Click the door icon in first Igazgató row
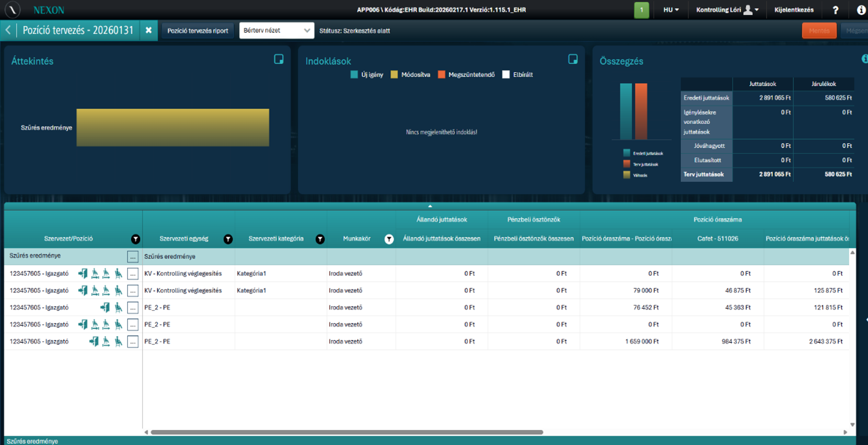868x445 pixels. point(83,274)
